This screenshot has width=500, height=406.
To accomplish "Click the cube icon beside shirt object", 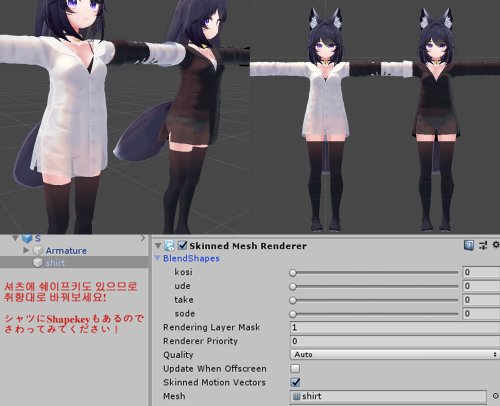I will coord(38,263).
